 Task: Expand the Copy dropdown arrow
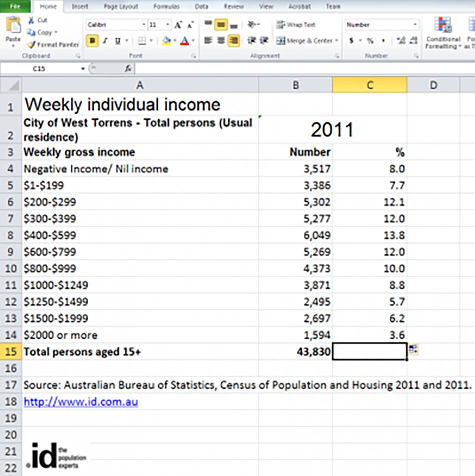coord(56,32)
